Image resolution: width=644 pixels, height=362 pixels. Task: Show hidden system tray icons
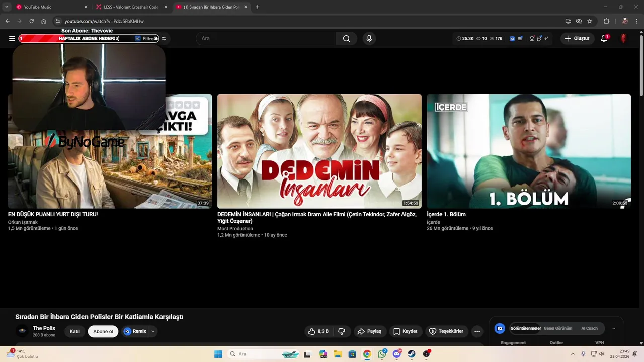[x=572, y=354]
